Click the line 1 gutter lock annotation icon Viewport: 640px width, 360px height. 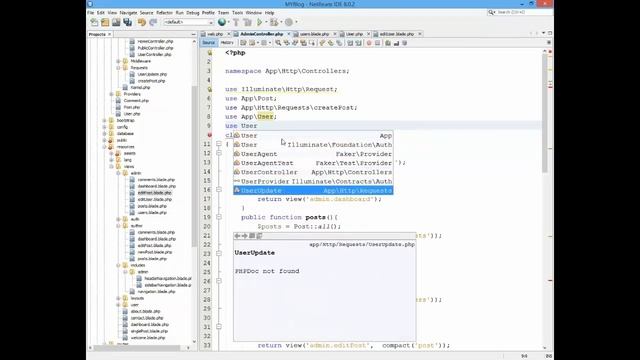209,53
